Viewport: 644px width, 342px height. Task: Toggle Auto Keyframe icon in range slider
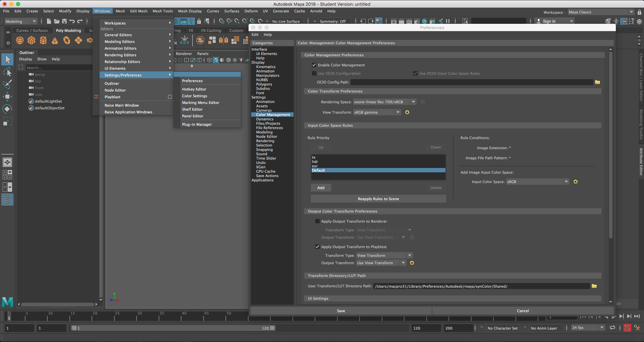(x=627, y=328)
